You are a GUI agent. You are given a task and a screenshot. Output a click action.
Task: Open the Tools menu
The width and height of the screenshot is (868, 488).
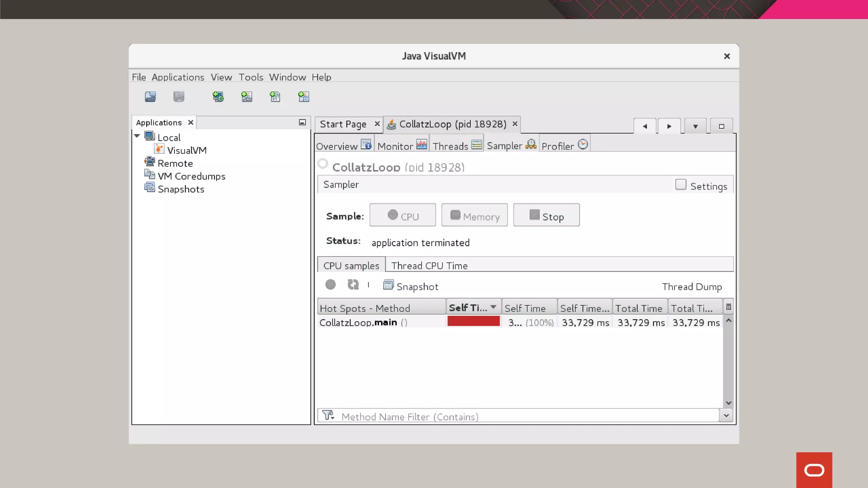click(x=251, y=77)
